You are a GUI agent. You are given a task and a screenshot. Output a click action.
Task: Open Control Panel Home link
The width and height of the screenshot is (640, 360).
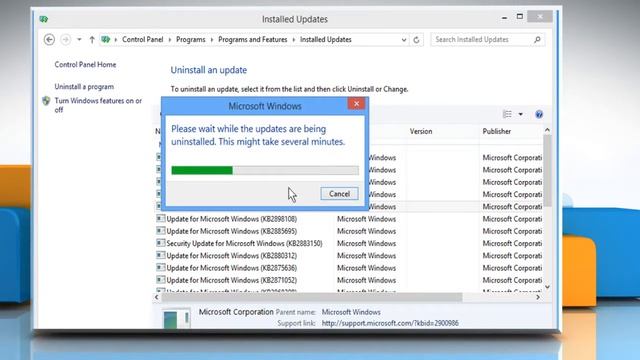pyautogui.click(x=85, y=64)
